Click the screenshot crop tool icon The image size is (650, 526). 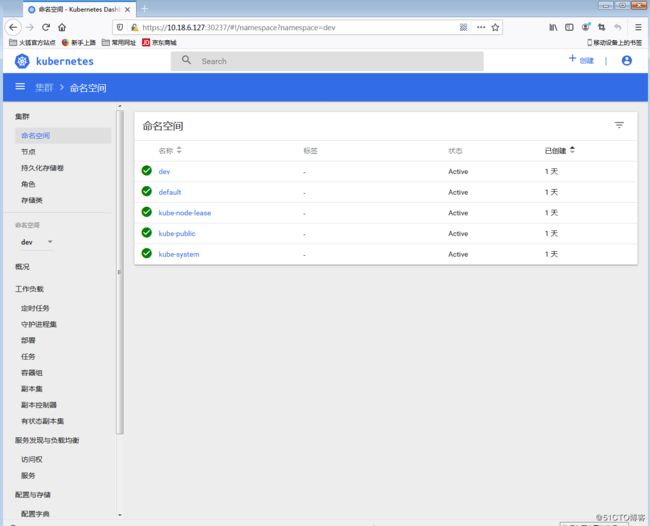pyautogui.click(x=601, y=27)
